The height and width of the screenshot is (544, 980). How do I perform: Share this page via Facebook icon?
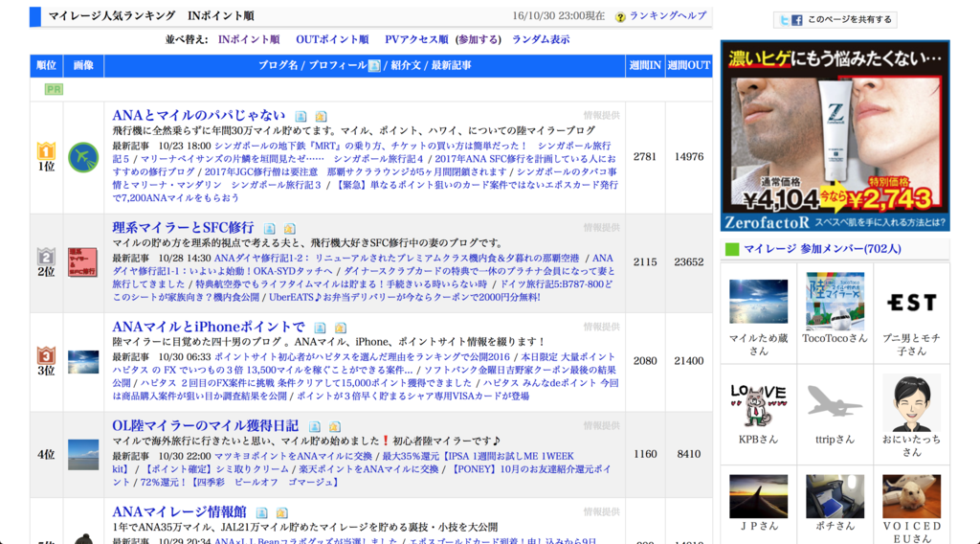(797, 20)
